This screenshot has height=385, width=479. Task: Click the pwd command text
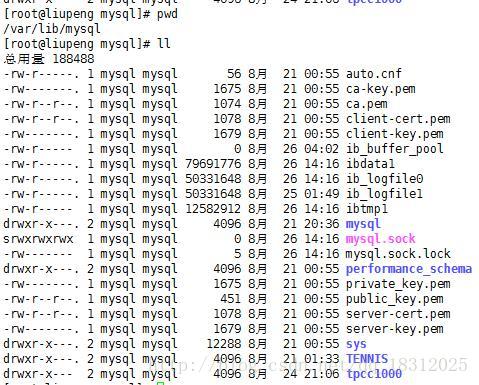point(167,14)
